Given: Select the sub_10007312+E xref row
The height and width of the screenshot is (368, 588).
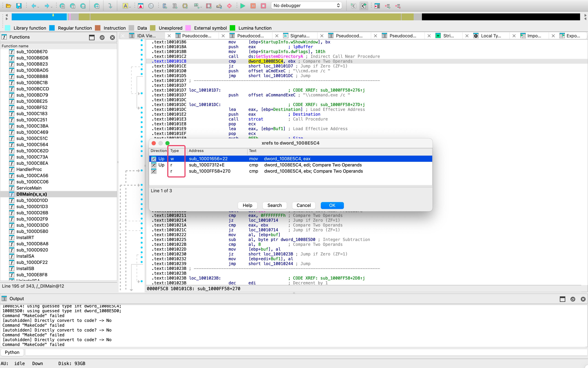Looking at the screenshot, I should pyautogui.click(x=290, y=165).
